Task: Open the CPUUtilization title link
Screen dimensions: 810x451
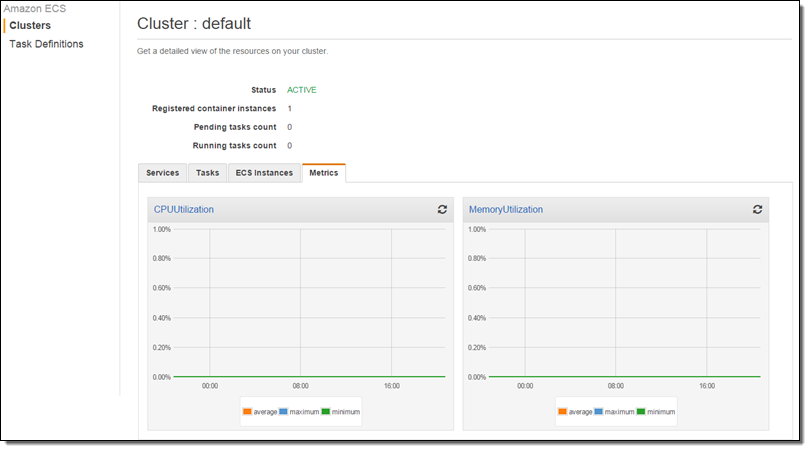Action: click(x=183, y=209)
